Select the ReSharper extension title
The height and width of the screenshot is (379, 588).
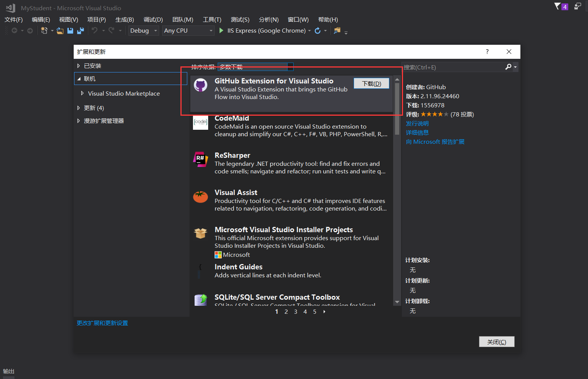click(x=232, y=155)
